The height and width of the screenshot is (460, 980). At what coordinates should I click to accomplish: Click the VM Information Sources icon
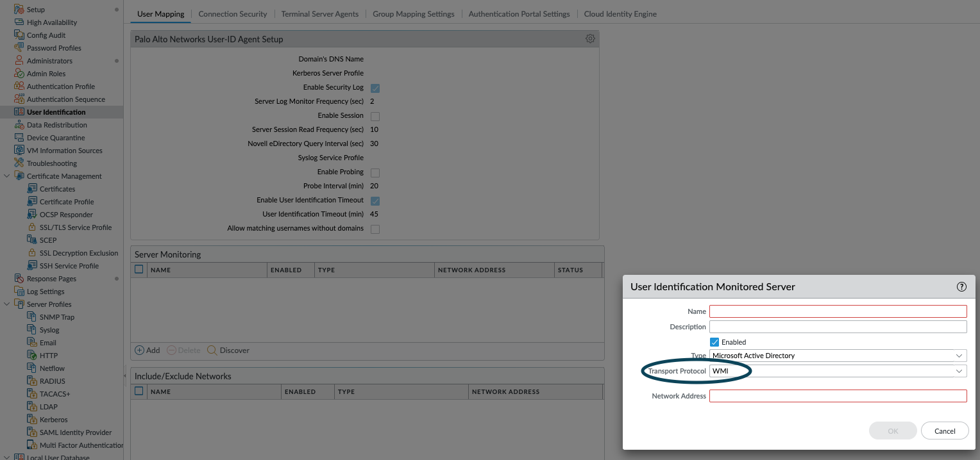(x=19, y=151)
